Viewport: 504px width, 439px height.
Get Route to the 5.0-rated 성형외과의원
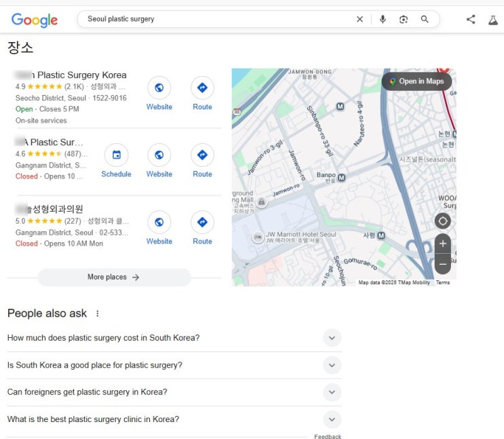(x=202, y=228)
